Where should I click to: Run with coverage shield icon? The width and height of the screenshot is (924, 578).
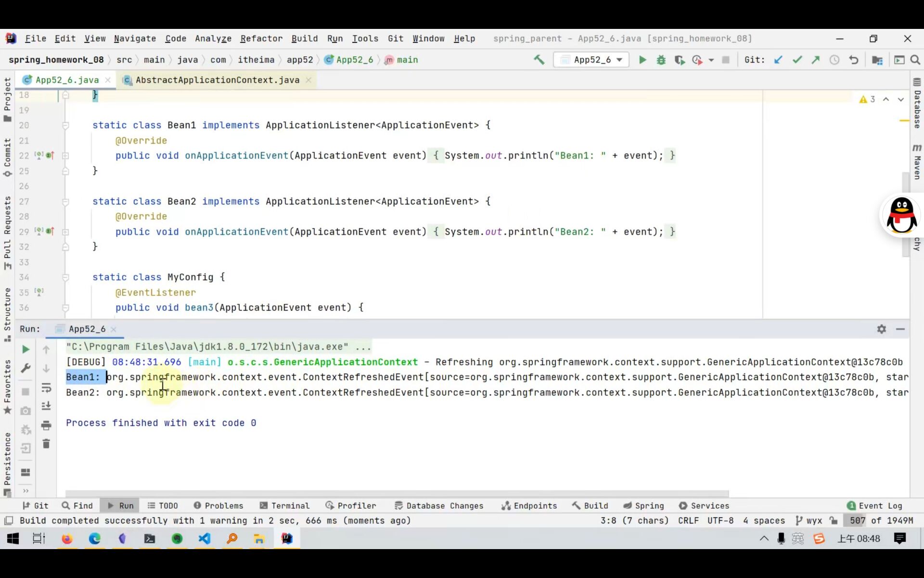click(679, 60)
